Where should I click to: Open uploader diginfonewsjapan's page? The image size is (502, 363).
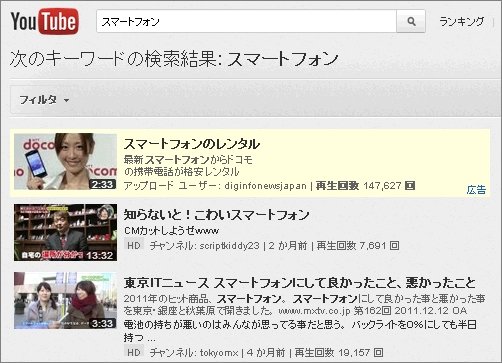coord(265,186)
